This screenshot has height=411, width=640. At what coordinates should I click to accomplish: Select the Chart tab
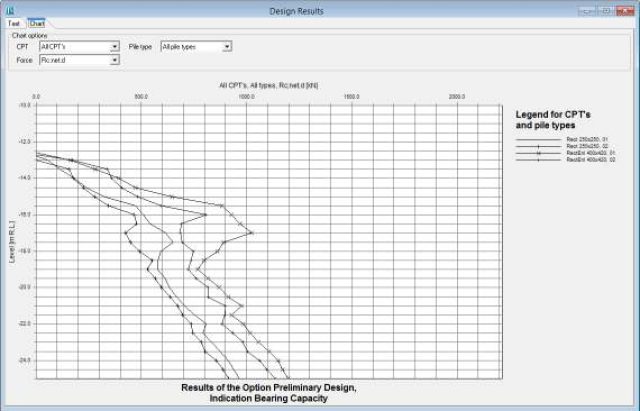[37, 24]
